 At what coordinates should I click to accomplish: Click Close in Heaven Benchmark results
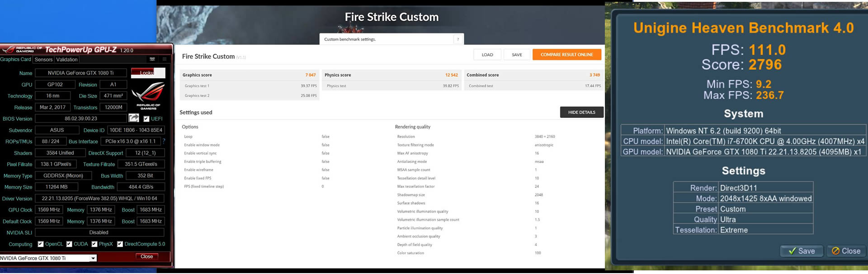pyautogui.click(x=846, y=251)
